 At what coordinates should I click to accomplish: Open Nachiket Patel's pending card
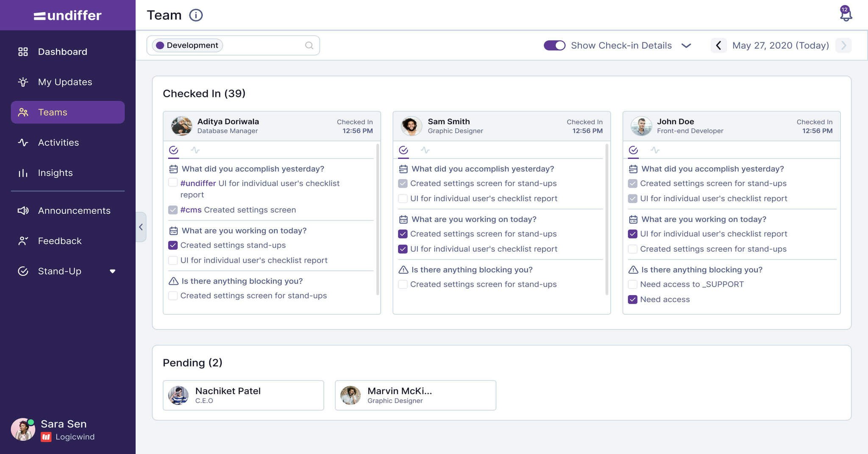[243, 395]
